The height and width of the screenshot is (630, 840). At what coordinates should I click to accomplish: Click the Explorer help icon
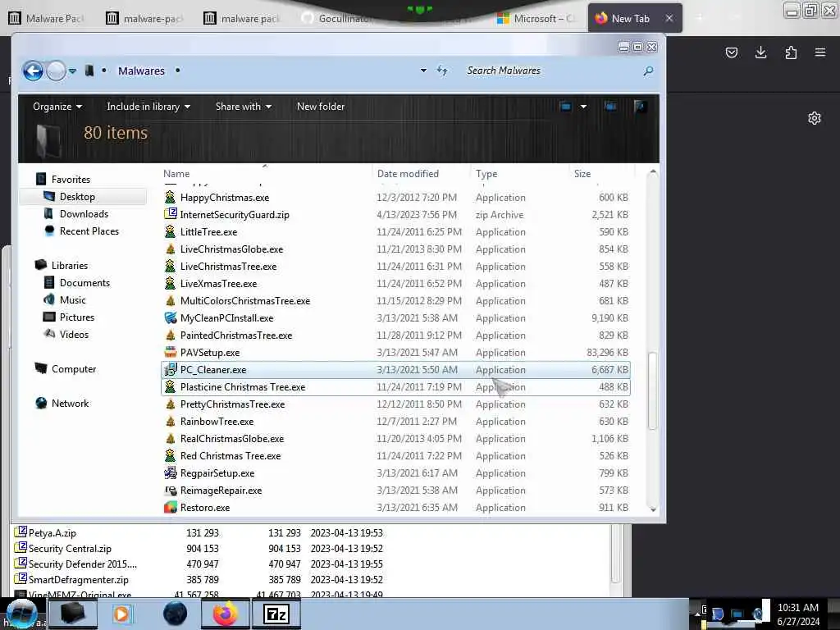pos(639,107)
